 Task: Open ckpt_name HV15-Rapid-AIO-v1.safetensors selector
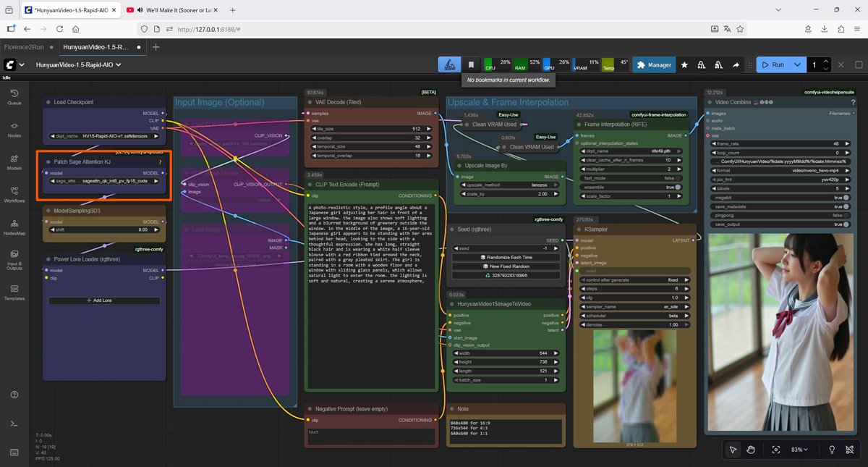tap(104, 136)
